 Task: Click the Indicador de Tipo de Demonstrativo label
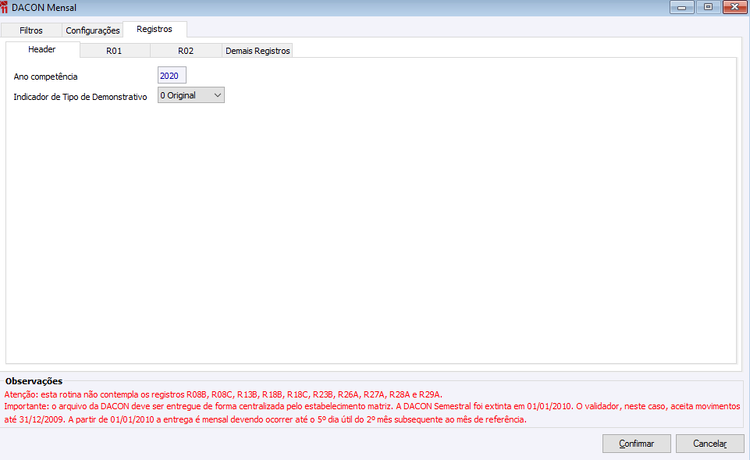80,97
